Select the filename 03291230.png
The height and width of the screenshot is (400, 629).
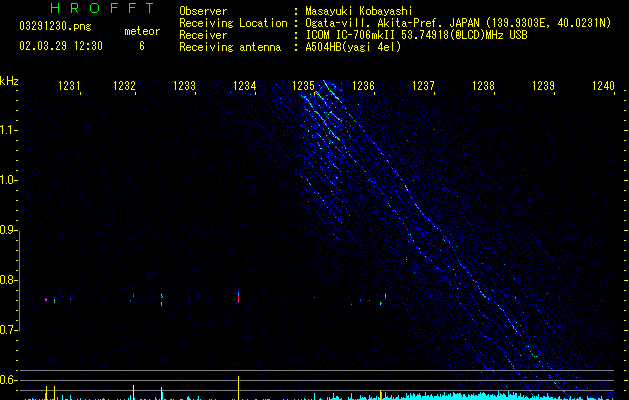click(x=55, y=26)
